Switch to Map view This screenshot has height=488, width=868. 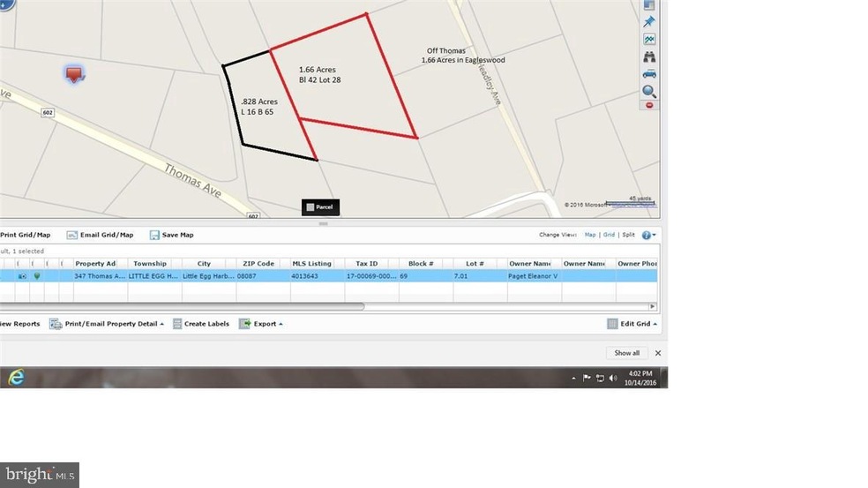tap(590, 235)
